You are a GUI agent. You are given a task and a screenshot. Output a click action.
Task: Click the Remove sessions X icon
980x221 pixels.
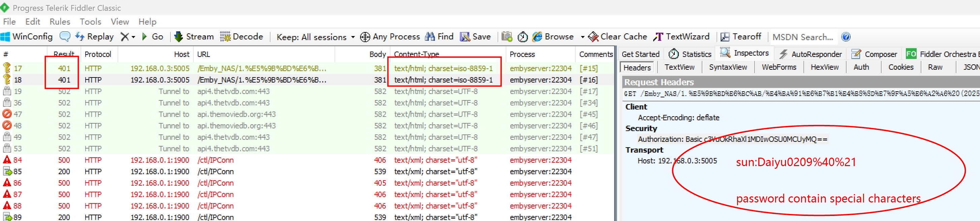[x=124, y=37]
